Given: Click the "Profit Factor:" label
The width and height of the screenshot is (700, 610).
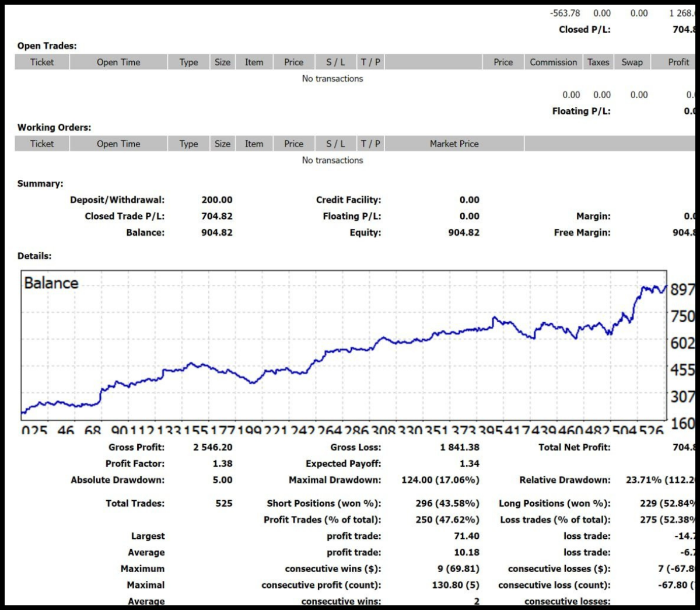Looking at the screenshot, I should (x=135, y=463).
